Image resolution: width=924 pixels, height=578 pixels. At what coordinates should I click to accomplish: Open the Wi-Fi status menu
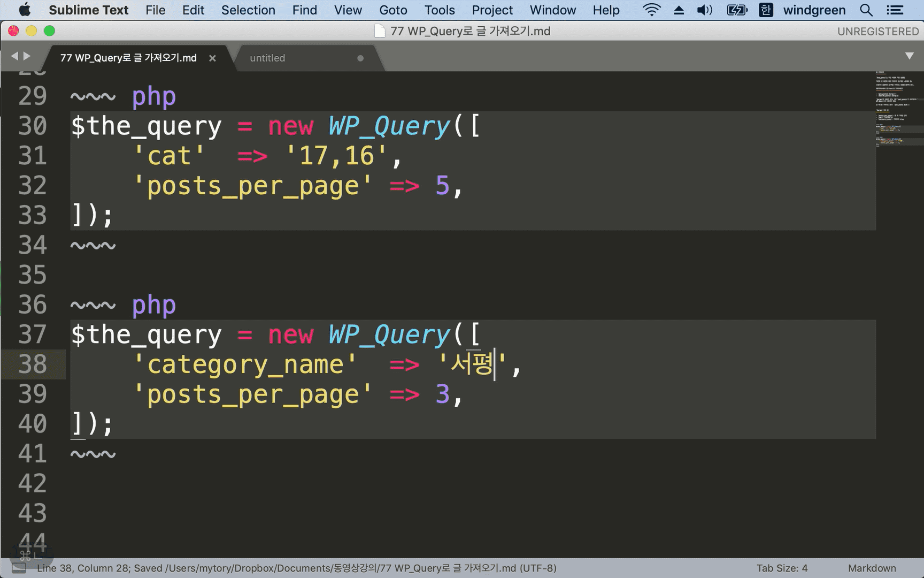click(x=651, y=10)
